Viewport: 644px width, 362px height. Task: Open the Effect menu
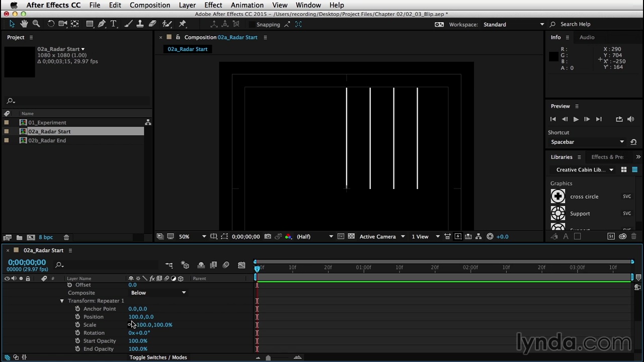tap(213, 5)
